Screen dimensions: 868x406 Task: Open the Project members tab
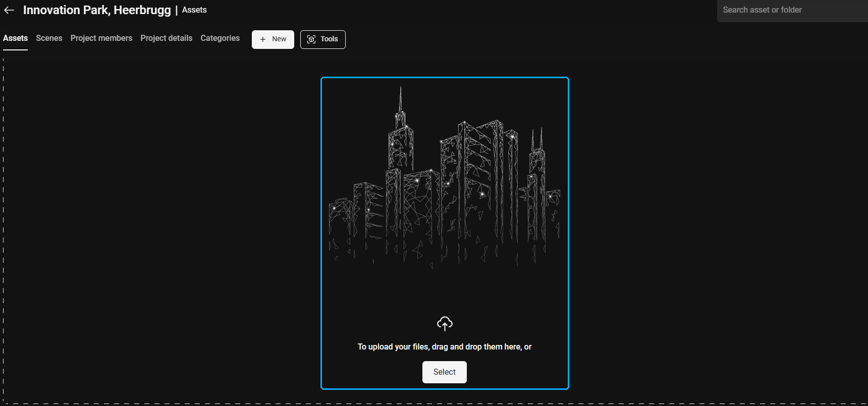(101, 38)
